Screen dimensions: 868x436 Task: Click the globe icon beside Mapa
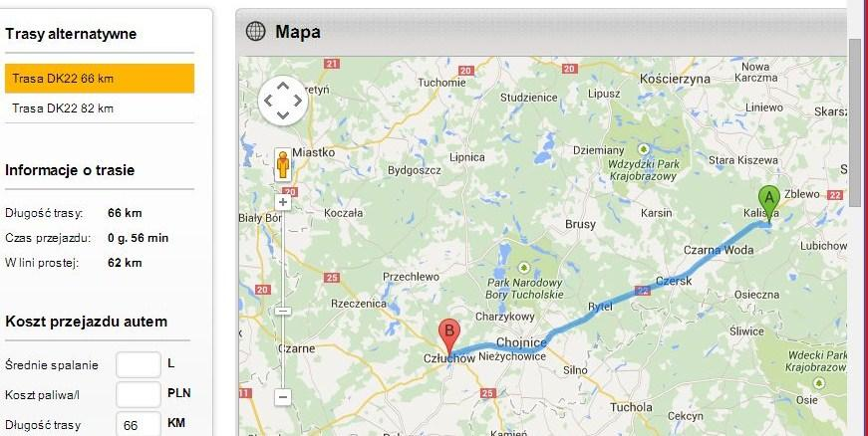point(256,32)
